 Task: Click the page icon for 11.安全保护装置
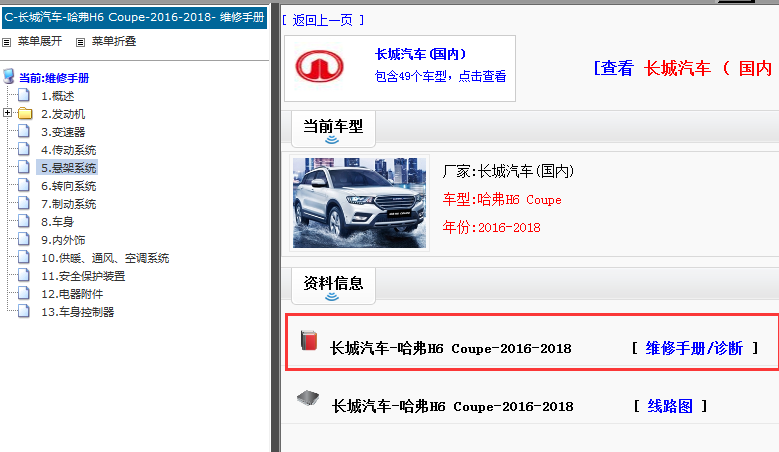tap(23, 275)
